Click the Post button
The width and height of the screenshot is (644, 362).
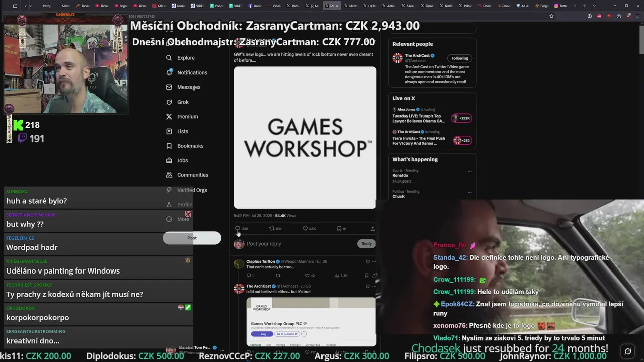tap(192, 238)
